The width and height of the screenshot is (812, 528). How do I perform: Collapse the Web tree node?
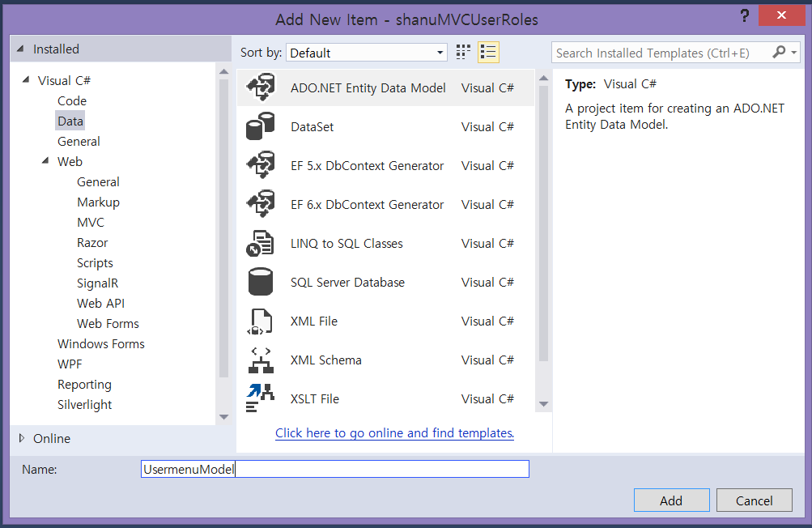(45, 161)
